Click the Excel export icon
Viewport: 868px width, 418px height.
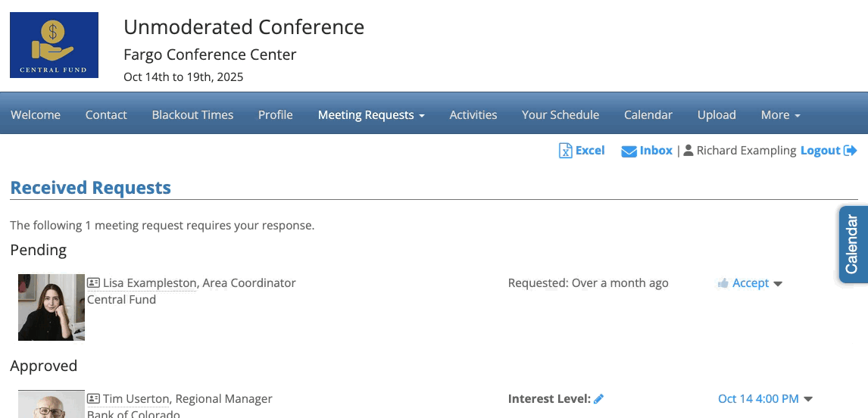(565, 151)
